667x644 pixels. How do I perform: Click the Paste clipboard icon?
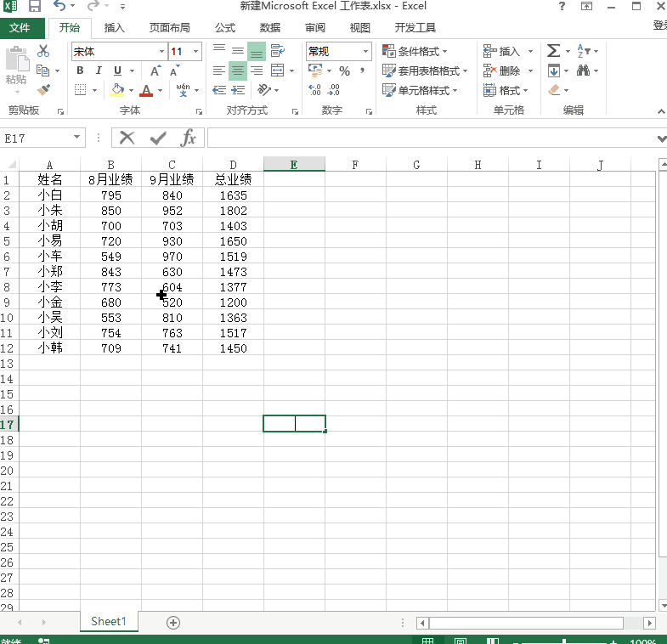click(x=17, y=59)
